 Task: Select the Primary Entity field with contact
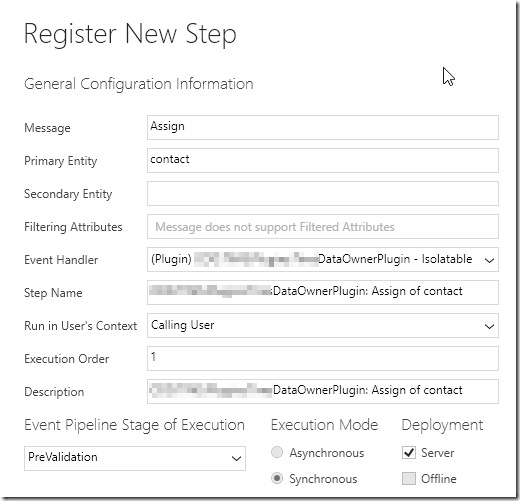point(323,160)
